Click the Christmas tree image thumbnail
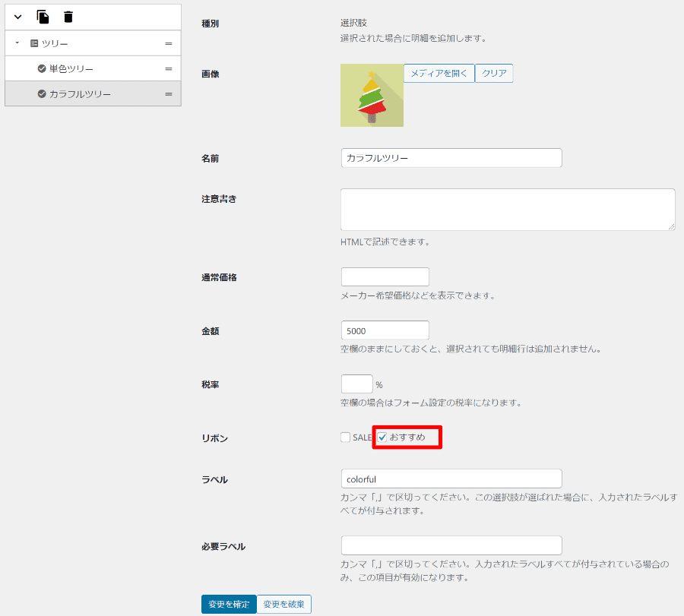The width and height of the screenshot is (684, 616). point(372,96)
